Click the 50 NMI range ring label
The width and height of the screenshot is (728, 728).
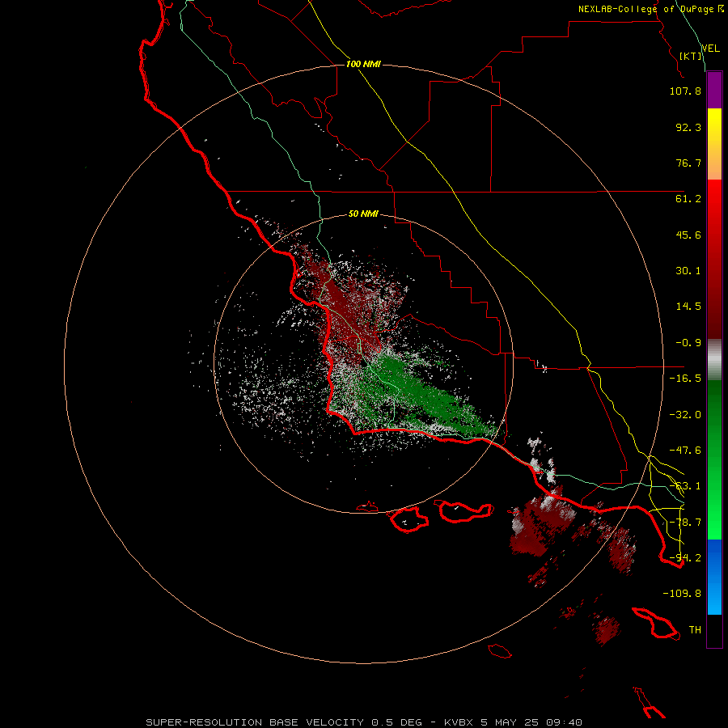(x=363, y=214)
